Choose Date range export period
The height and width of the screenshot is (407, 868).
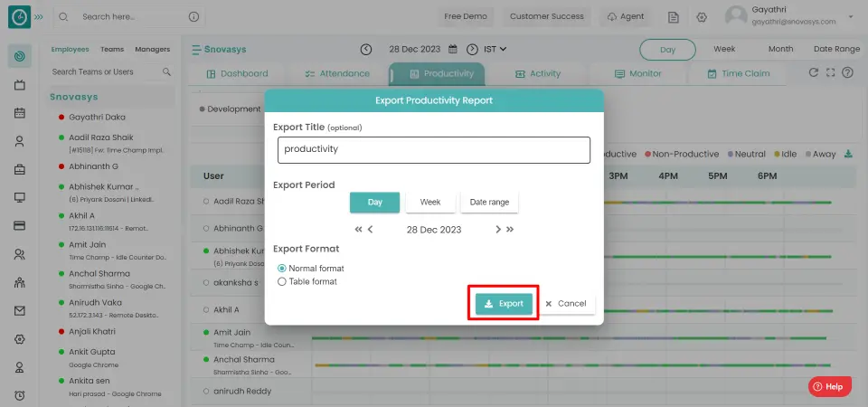(x=489, y=202)
